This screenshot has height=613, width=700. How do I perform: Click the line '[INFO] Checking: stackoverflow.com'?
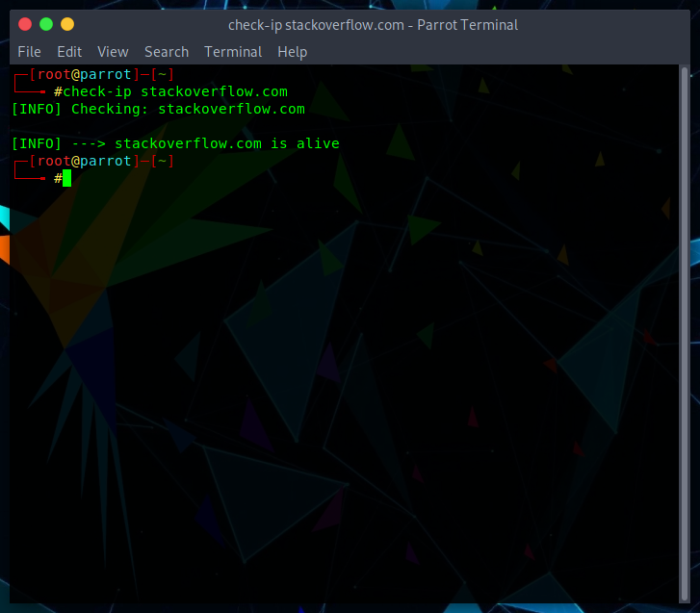pyautogui.click(x=158, y=109)
